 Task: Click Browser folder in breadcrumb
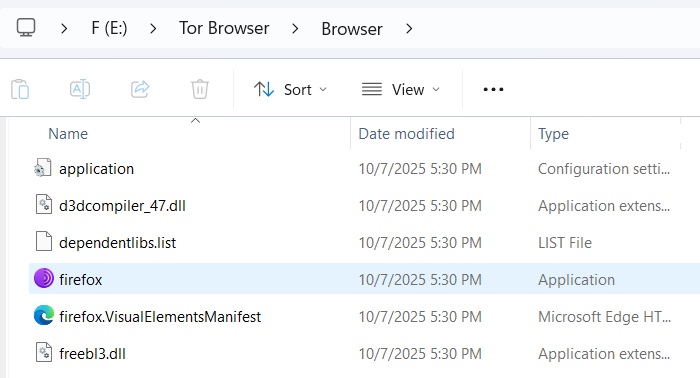click(x=352, y=29)
